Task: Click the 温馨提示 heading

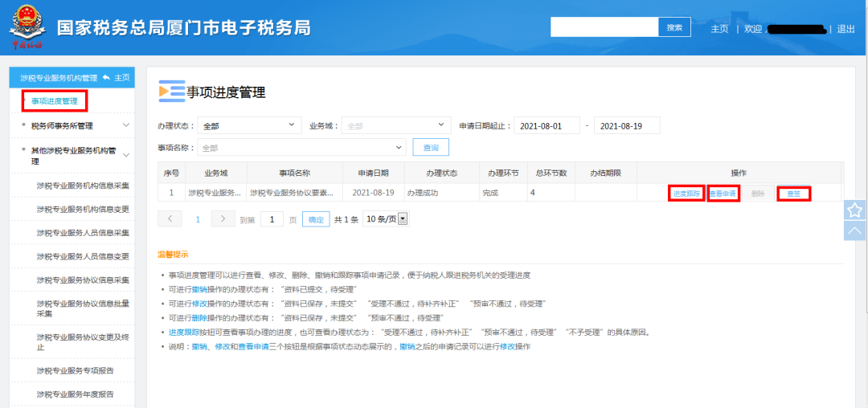Action: click(174, 255)
